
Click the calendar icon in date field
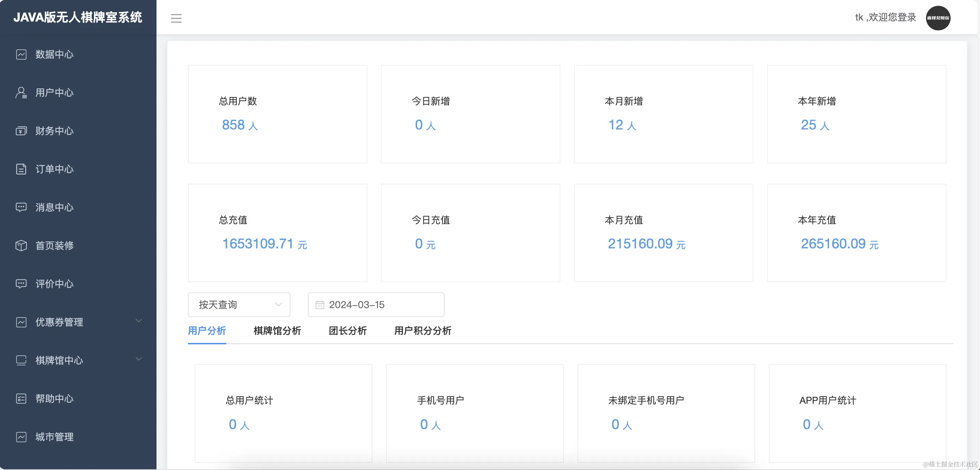coord(320,305)
